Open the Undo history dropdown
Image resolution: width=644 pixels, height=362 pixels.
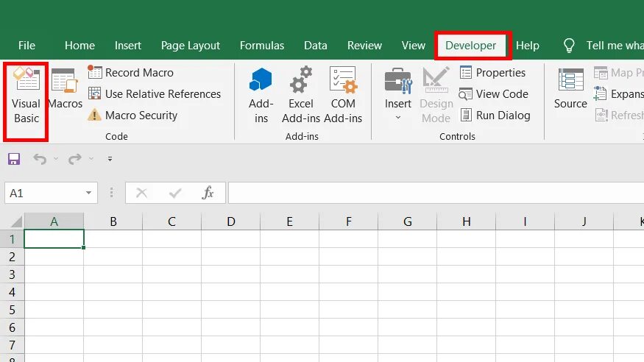[56, 159]
